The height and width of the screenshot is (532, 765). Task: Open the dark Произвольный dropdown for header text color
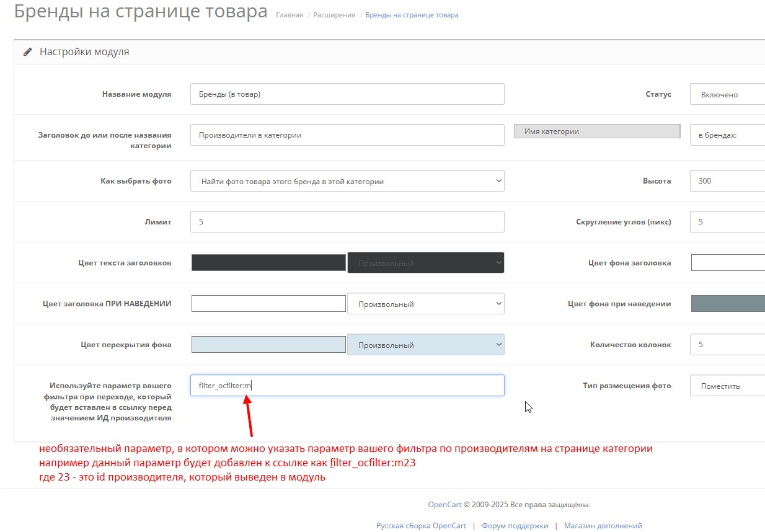point(425,263)
